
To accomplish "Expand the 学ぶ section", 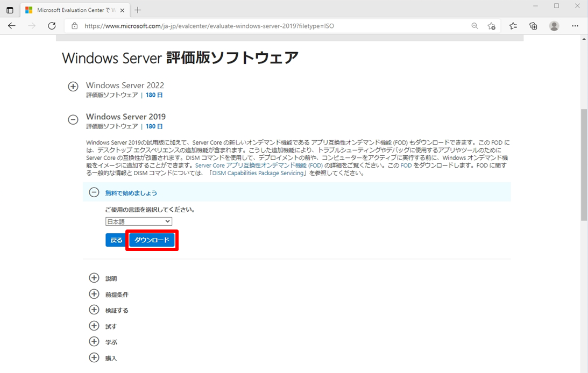I will (94, 341).
